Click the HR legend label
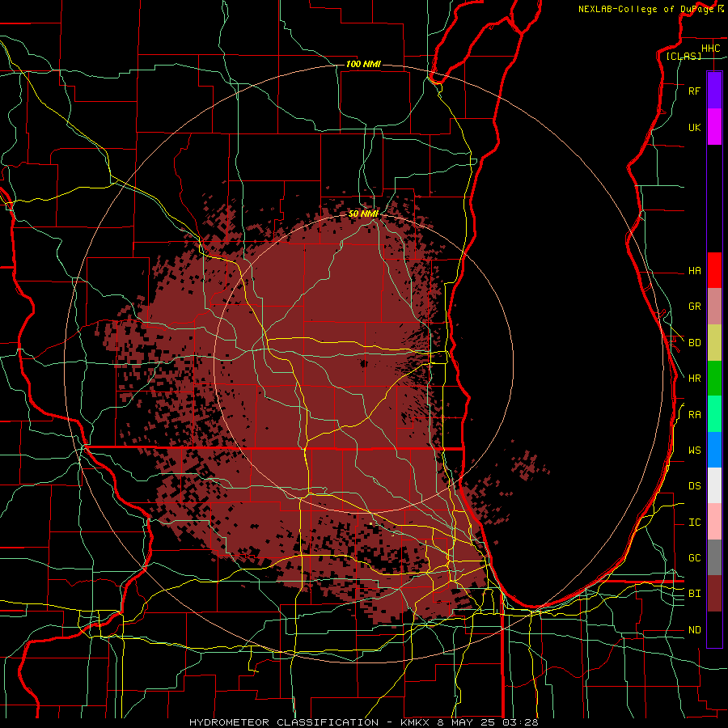This screenshot has width=728, height=728. [694, 379]
